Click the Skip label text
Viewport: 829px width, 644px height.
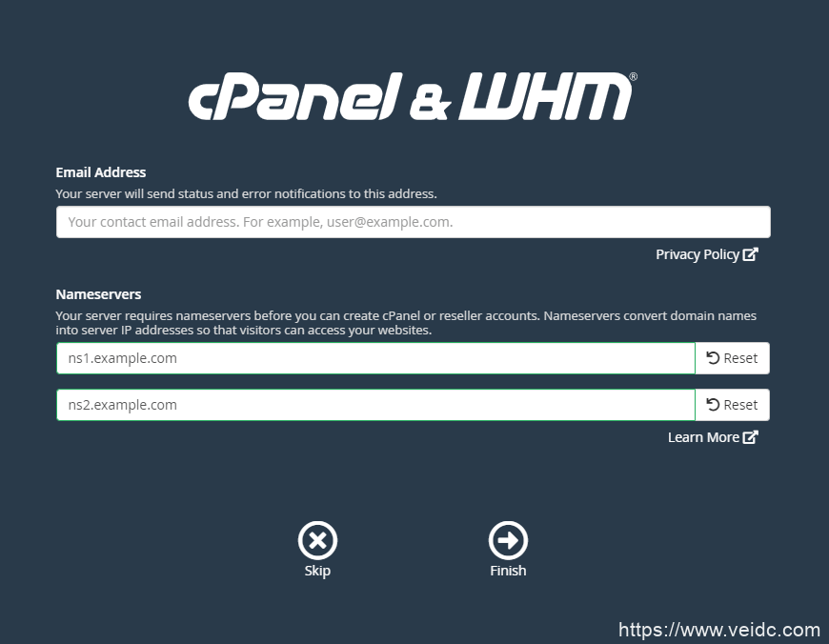tap(317, 571)
